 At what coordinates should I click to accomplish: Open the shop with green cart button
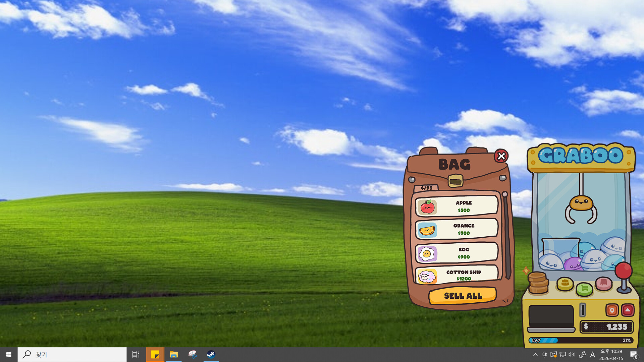point(584,289)
